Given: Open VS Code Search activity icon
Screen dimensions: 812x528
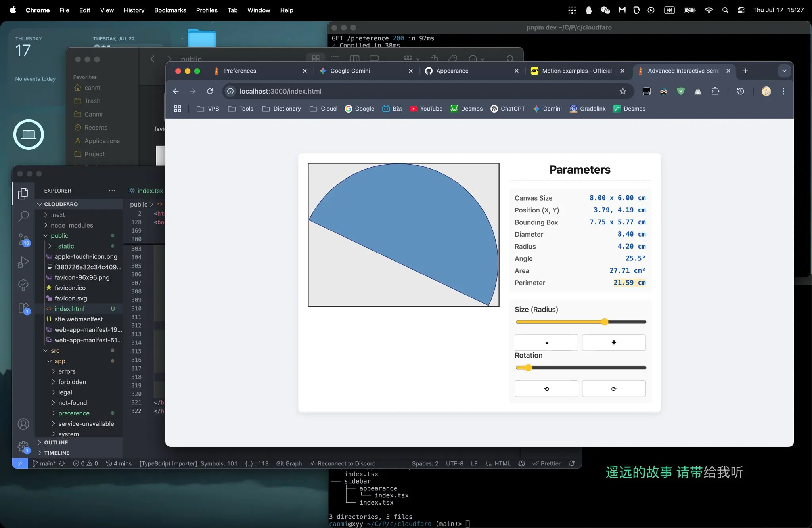Looking at the screenshot, I should (x=23, y=216).
